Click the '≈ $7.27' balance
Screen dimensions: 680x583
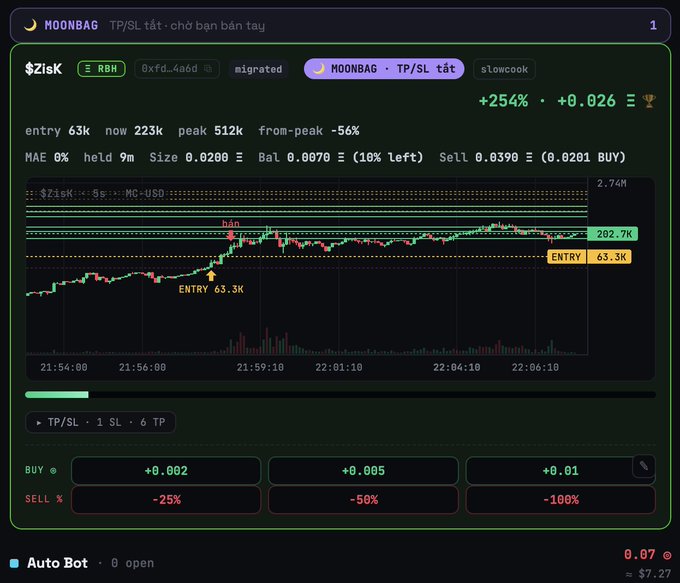(647, 573)
